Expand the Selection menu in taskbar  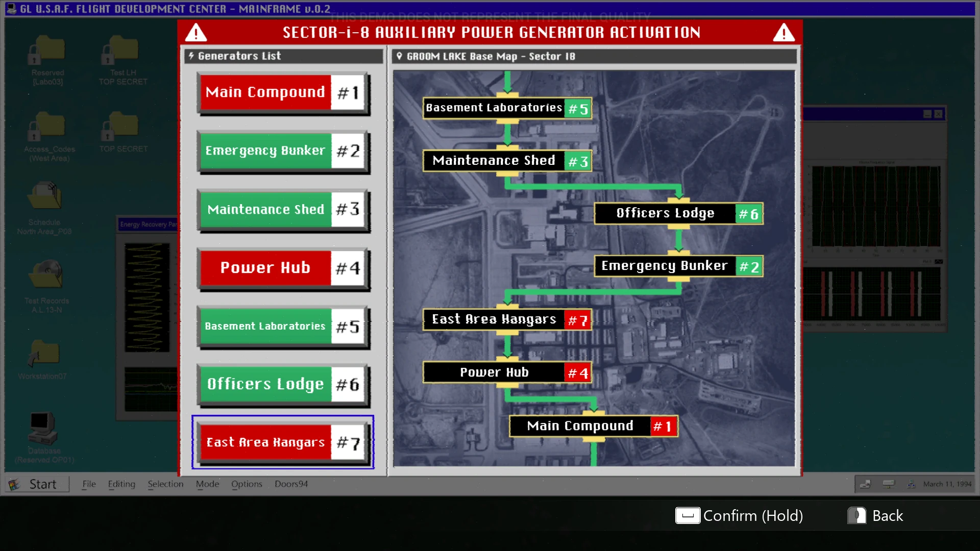pyautogui.click(x=165, y=484)
